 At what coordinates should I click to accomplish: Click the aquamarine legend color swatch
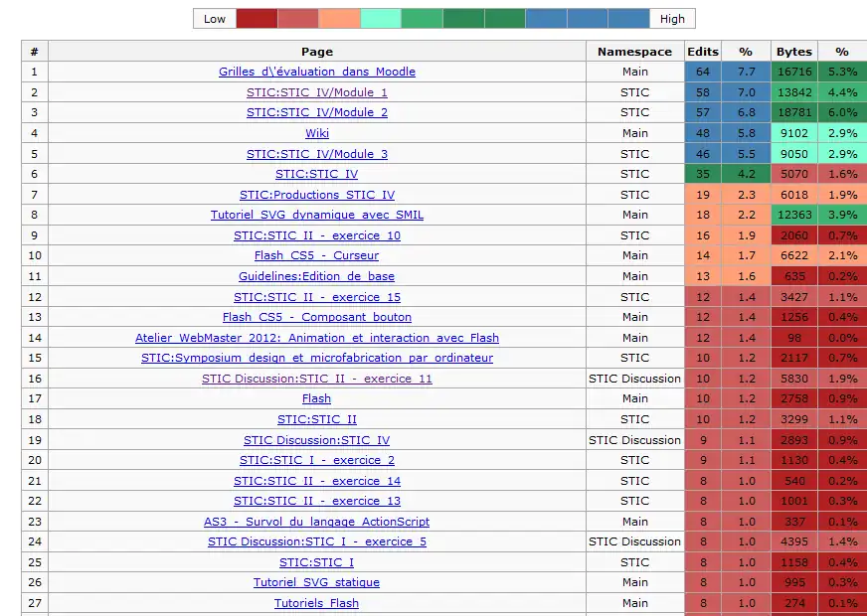[381, 19]
